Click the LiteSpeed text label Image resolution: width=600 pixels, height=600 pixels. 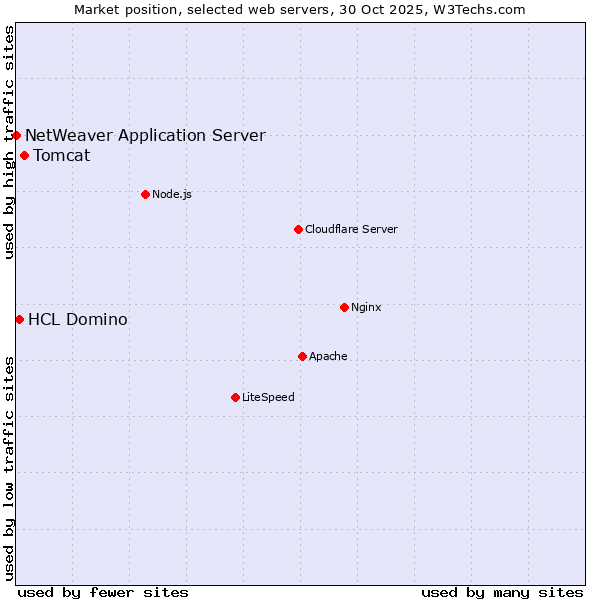coord(268,397)
